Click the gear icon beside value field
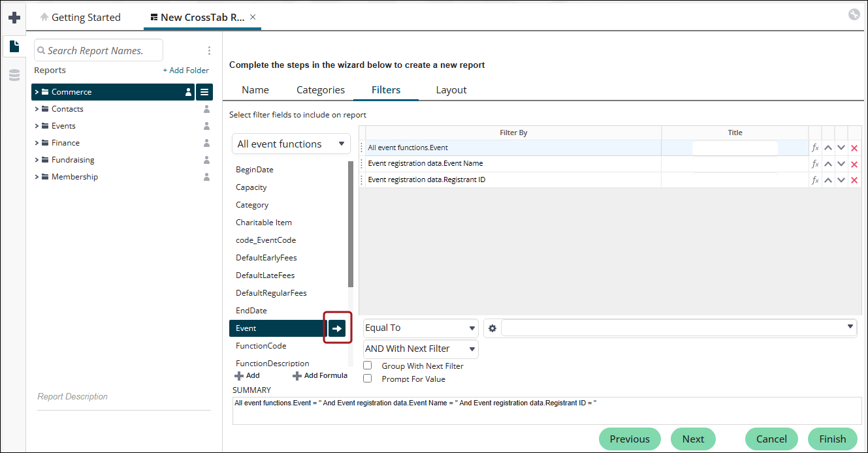This screenshot has height=453, width=868. [492, 328]
